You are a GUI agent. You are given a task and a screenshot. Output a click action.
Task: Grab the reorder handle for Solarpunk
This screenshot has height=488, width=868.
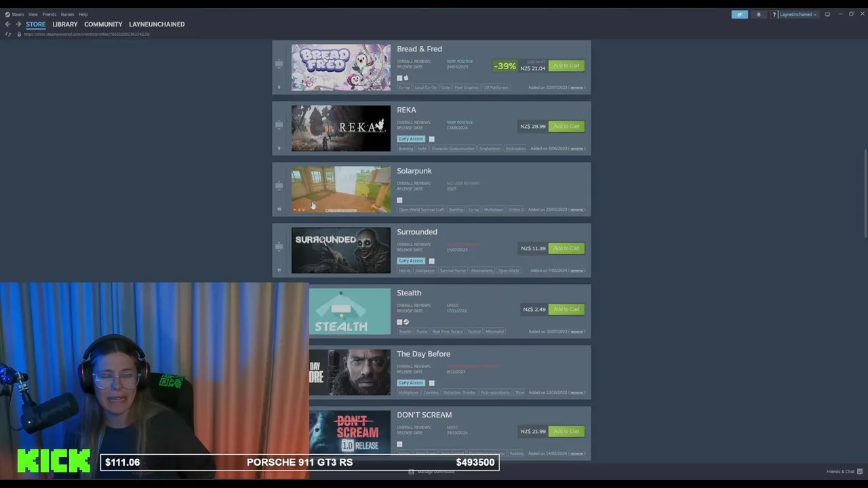click(279, 186)
